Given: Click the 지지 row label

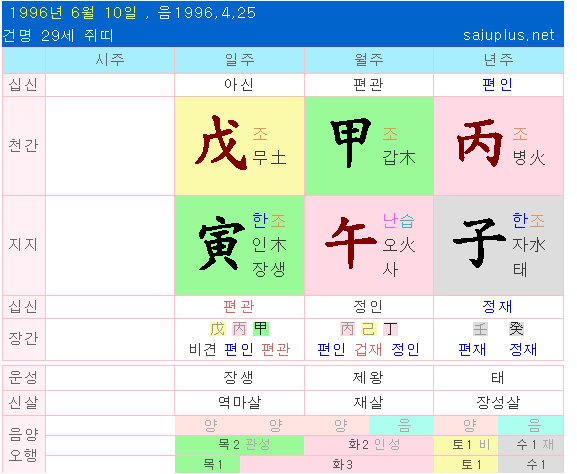Looking at the screenshot, I should click(x=24, y=245).
